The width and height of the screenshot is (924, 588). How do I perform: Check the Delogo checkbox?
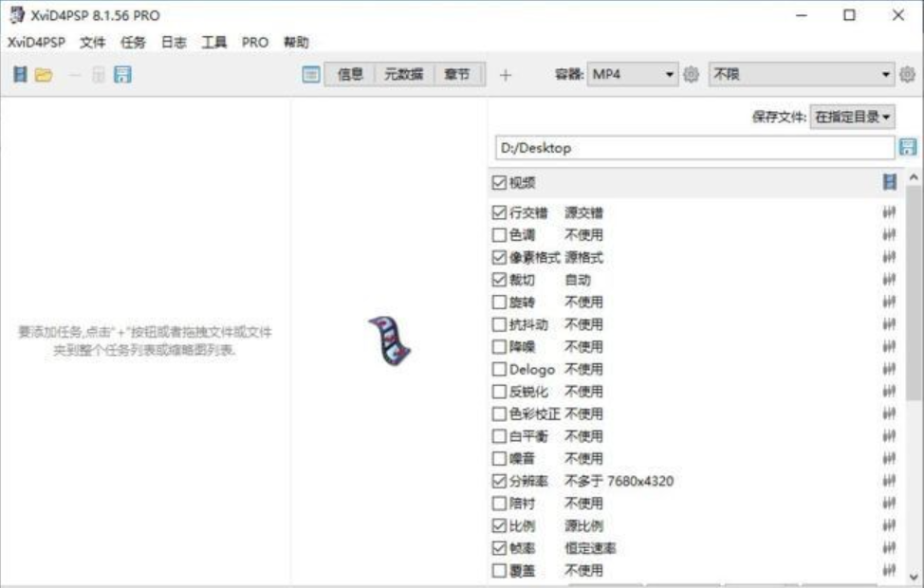click(x=499, y=369)
